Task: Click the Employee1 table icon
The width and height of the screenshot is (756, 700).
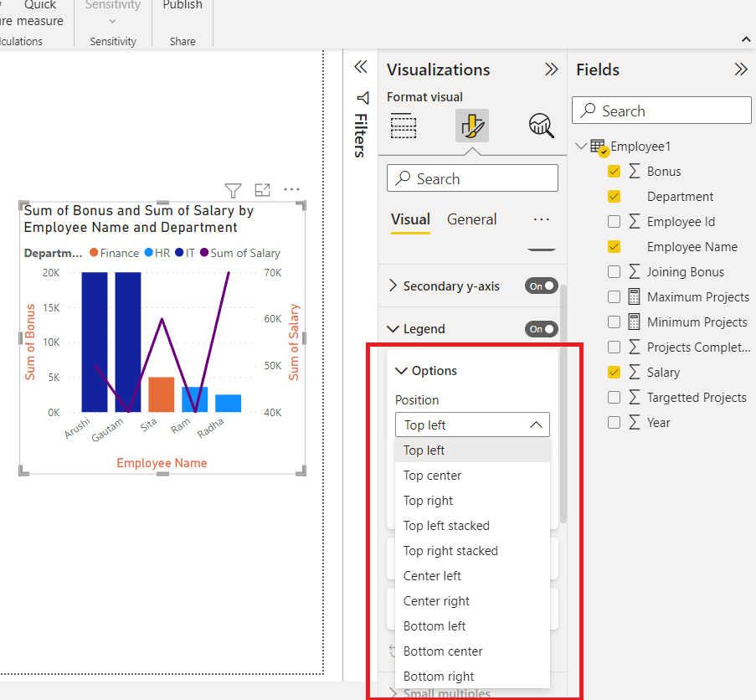Action: 599,147
